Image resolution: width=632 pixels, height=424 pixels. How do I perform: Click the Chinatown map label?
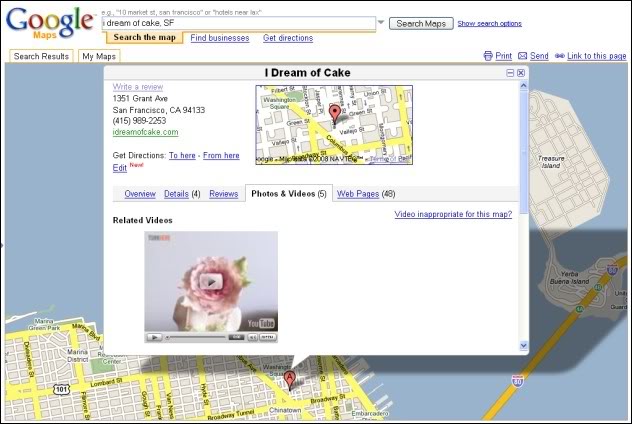[x=285, y=410]
